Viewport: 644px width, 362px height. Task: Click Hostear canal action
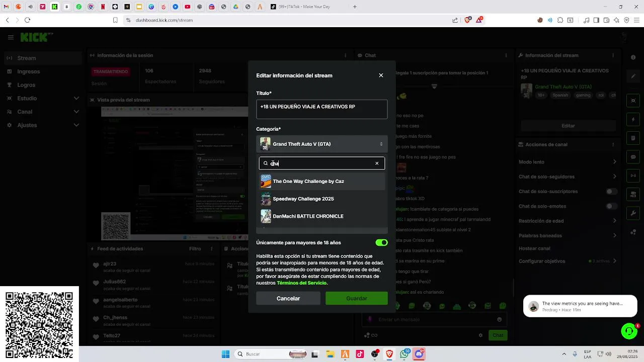click(534, 248)
